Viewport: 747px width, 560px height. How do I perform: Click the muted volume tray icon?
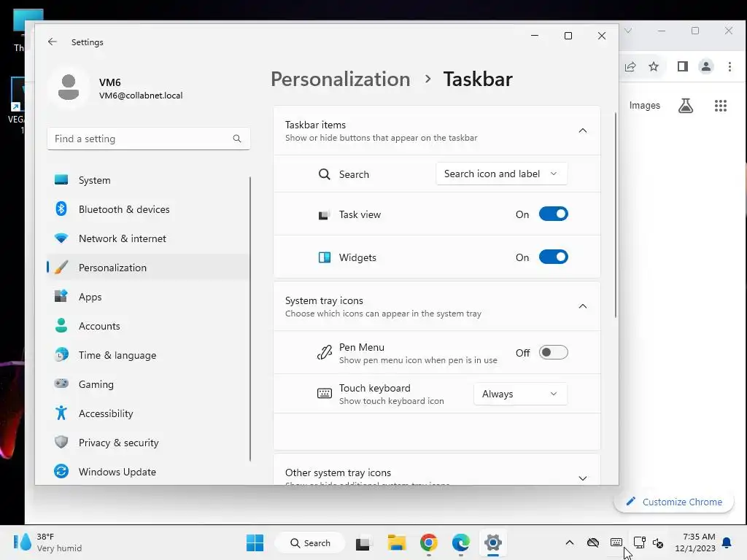click(658, 542)
